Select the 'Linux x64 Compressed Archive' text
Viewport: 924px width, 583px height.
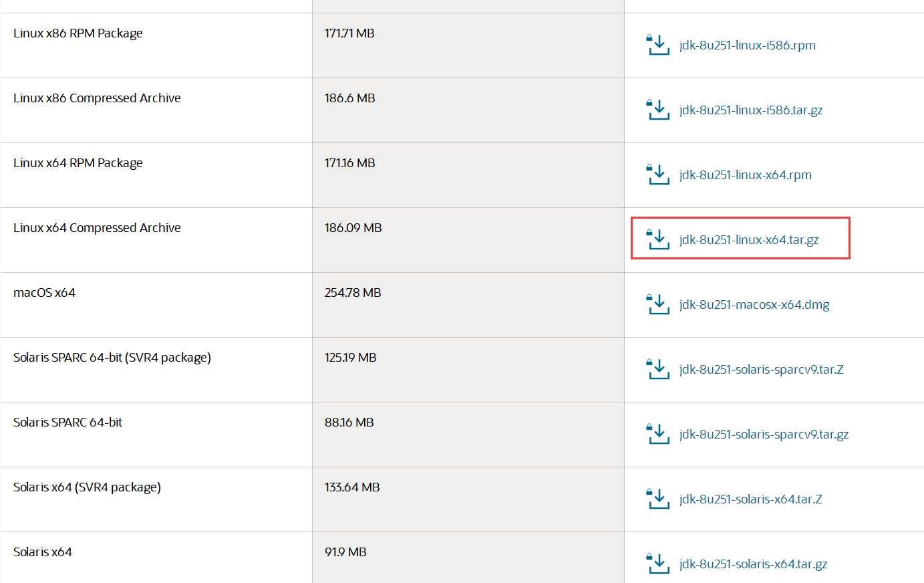[x=97, y=228]
